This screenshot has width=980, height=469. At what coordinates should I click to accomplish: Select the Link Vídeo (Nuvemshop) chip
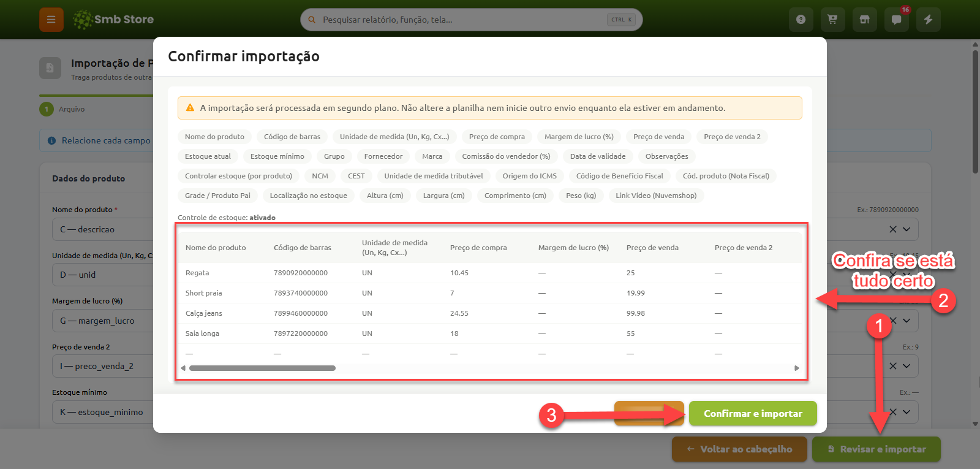(x=656, y=196)
